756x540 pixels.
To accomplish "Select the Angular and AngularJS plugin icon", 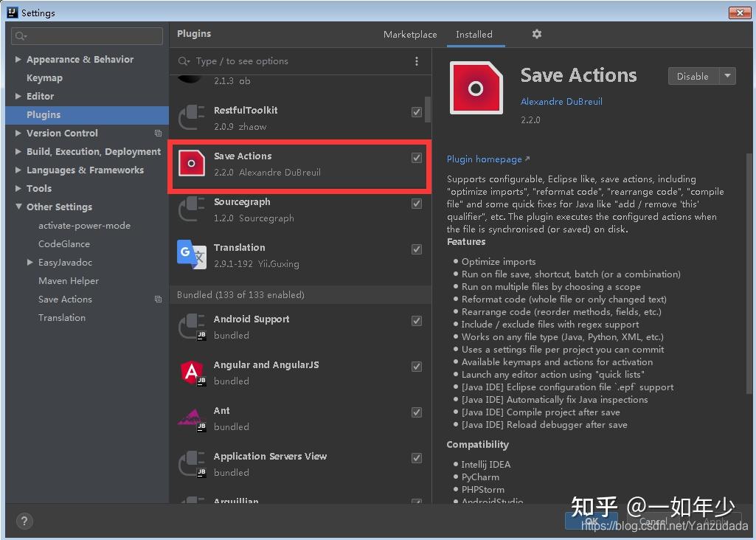I will click(x=191, y=373).
